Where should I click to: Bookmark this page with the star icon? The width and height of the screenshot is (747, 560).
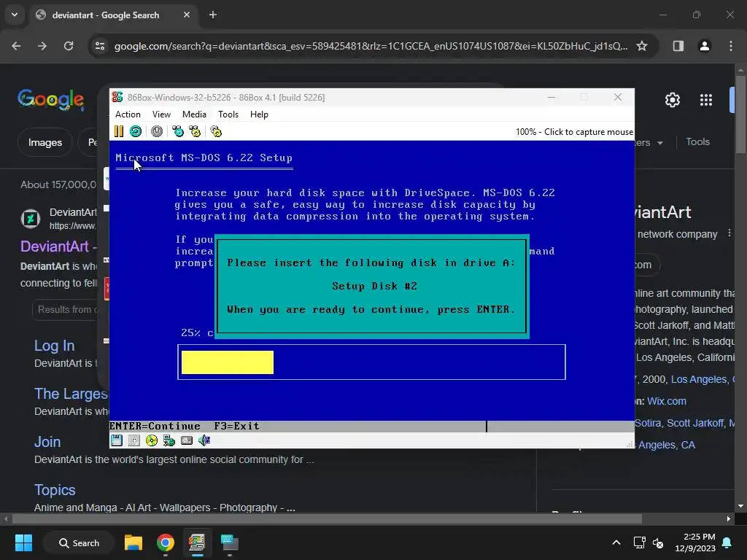(x=642, y=46)
